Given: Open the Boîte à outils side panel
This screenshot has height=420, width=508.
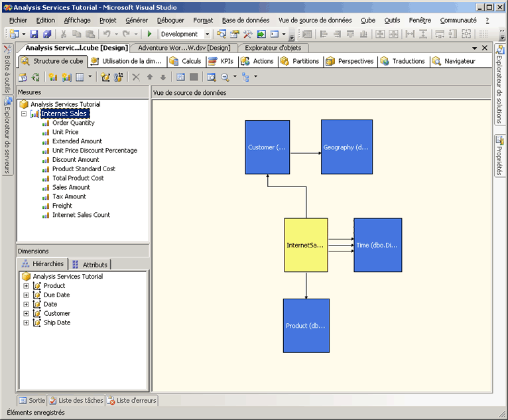Looking at the screenshot, I should (x=7, y=70).
